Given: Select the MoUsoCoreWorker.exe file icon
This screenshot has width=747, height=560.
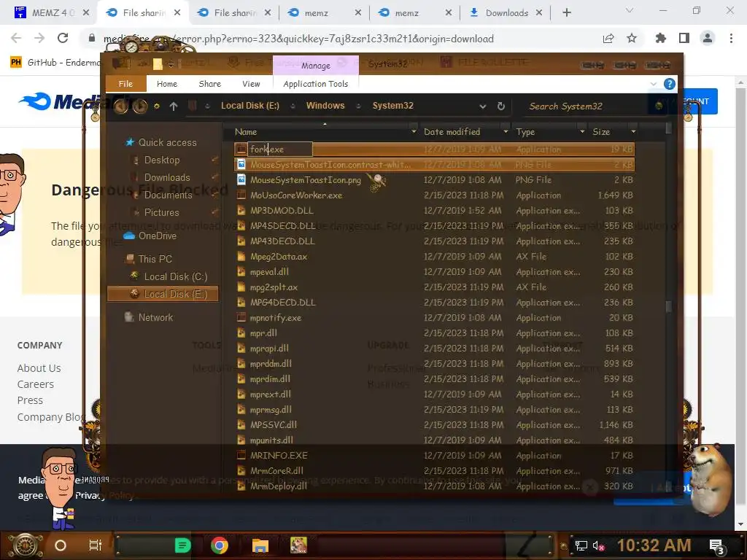Looking at the screenshot, I should coord(241,195).
